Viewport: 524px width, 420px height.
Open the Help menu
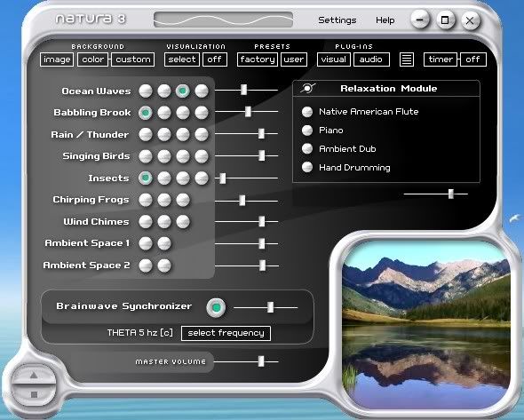pos(385,20)
